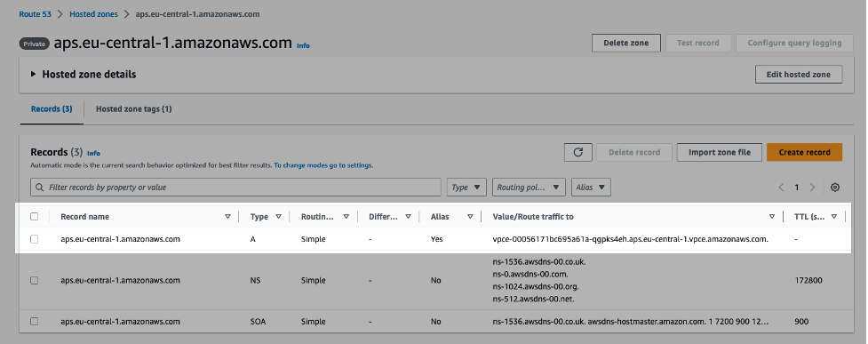Image resolution: width=868 pixels, height=344 pixels.
Task: Focus the Filter records search field
Action: tap(235, 188)
